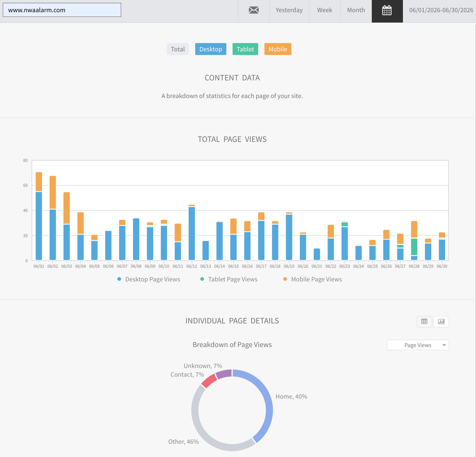Screen dimensions: 476x457
Task: Filter by Tablet button
Action: (245, 49)
